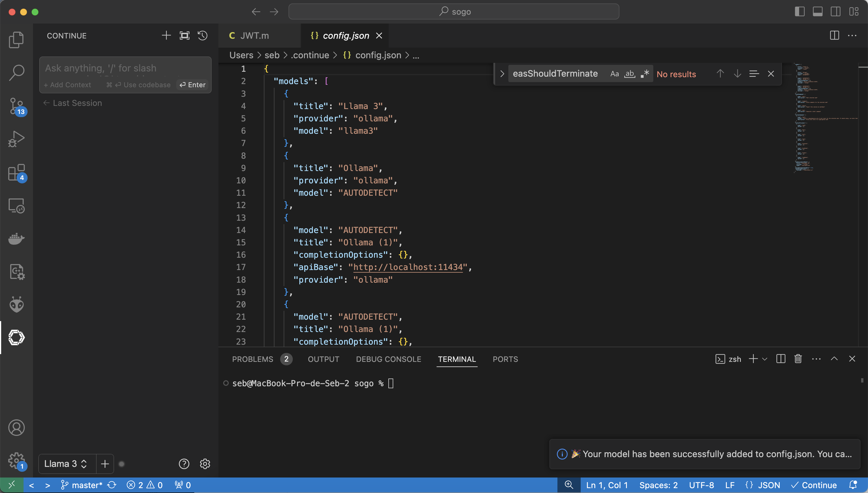The width and height of the screenshot is (868, 493).
Task: Kill terminal with trash icon
Action: [x=798, y=359]
